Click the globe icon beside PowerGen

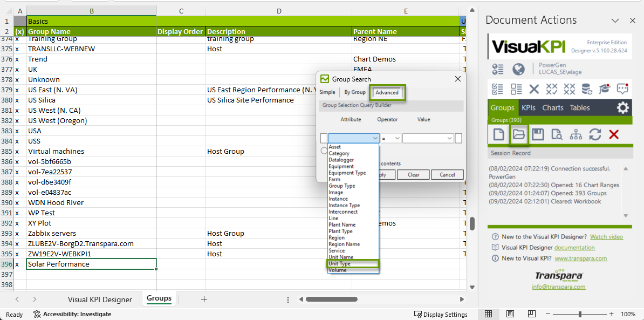(518, 69)
